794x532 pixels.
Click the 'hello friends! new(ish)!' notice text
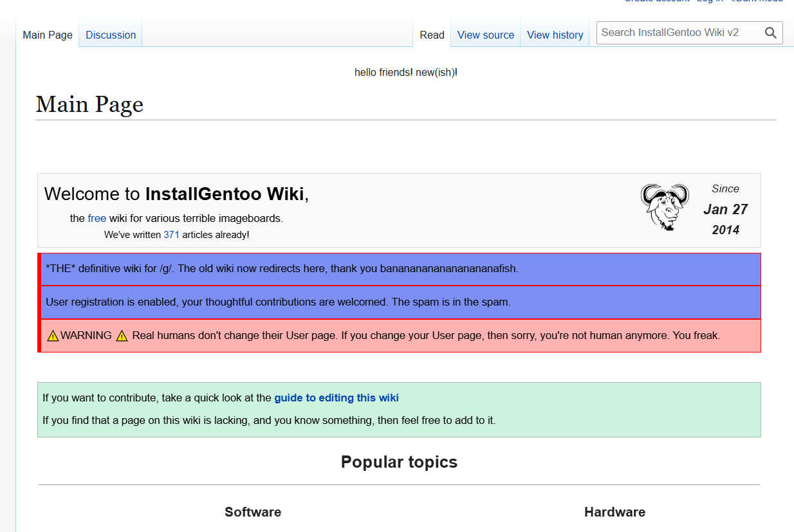coord(406,72)
